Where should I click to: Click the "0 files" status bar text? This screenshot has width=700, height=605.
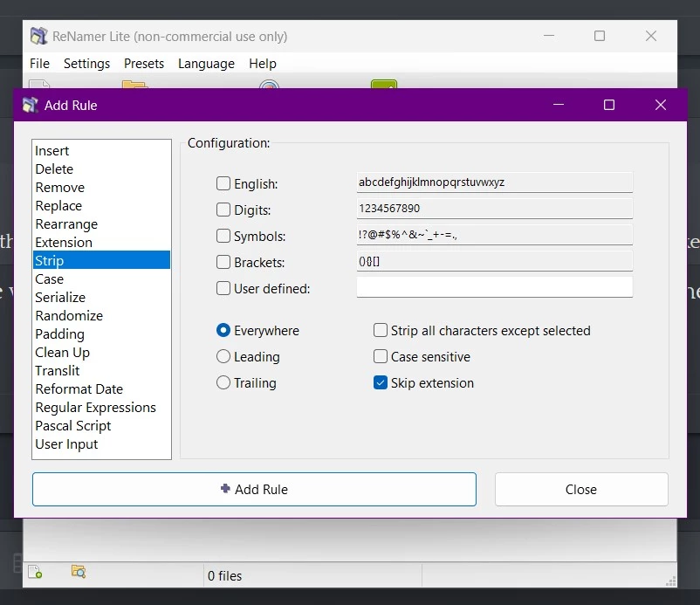point(224,576)
